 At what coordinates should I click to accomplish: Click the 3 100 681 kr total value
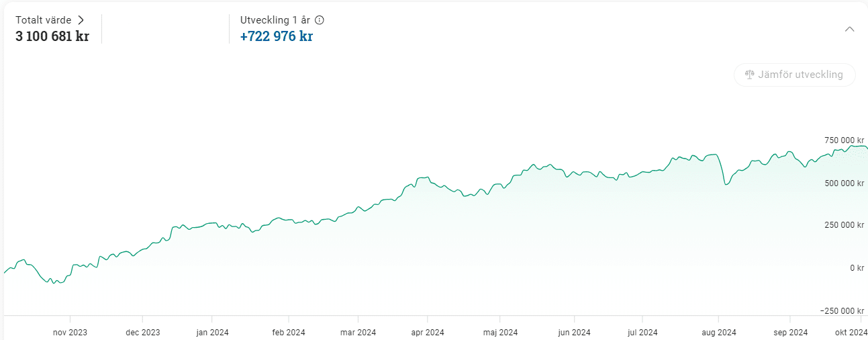coord(52,36)
